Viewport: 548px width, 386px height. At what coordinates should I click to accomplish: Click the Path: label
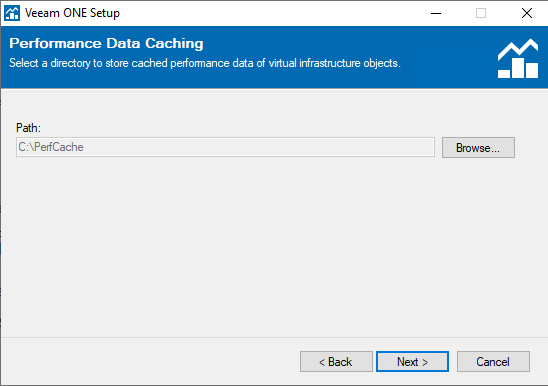28,128
